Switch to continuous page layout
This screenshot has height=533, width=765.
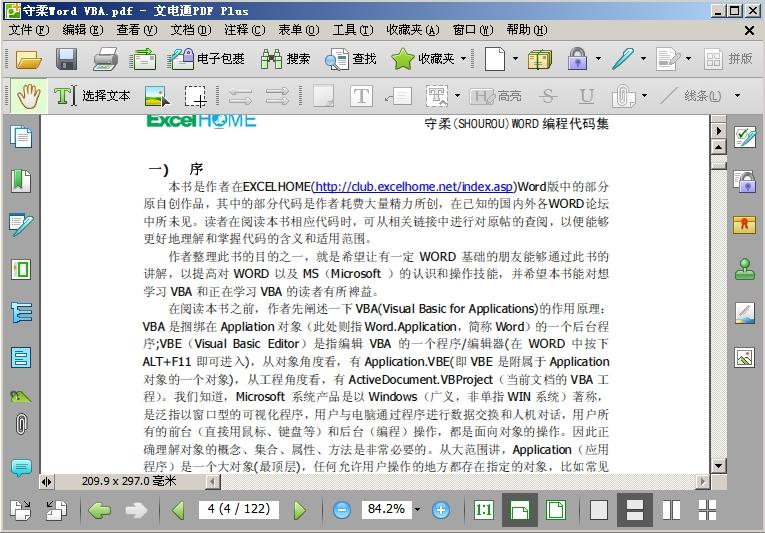634,511
